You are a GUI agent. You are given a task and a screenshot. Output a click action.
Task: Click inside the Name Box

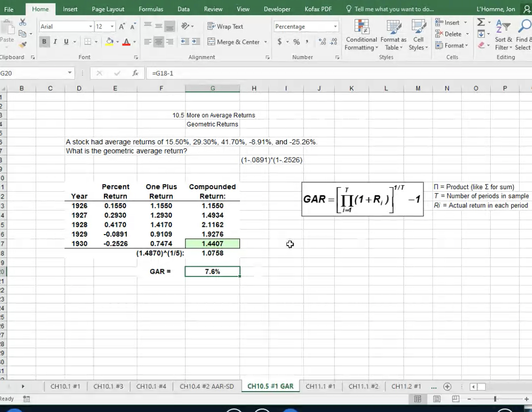click(x=31, y=72)
